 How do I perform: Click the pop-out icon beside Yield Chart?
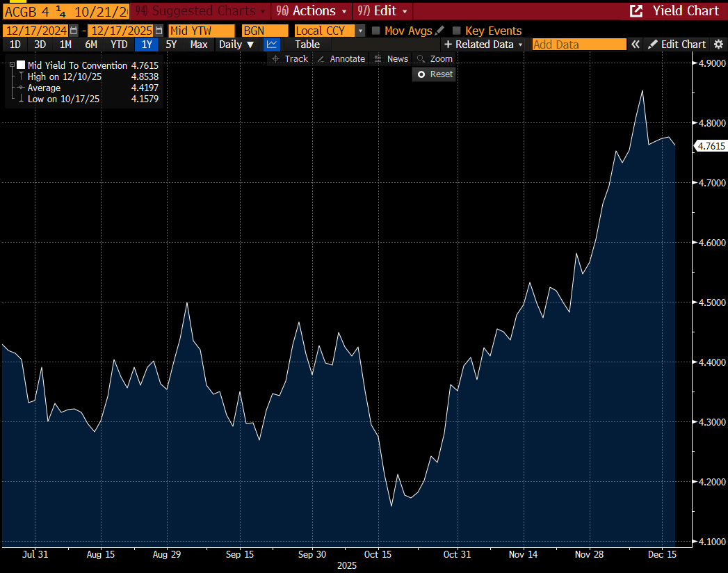point(636,10)
